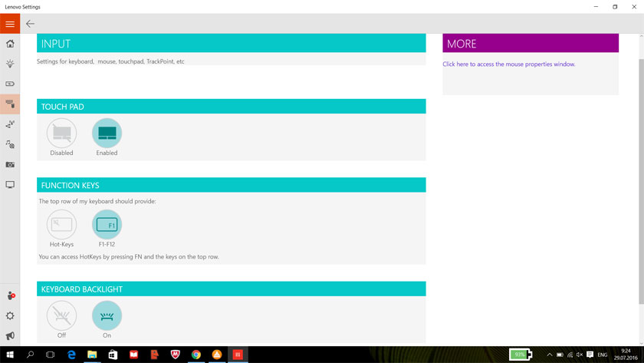This screenshot has height=363, width=644.
Task: Open the battery power settings section
Action: (10, 84)
